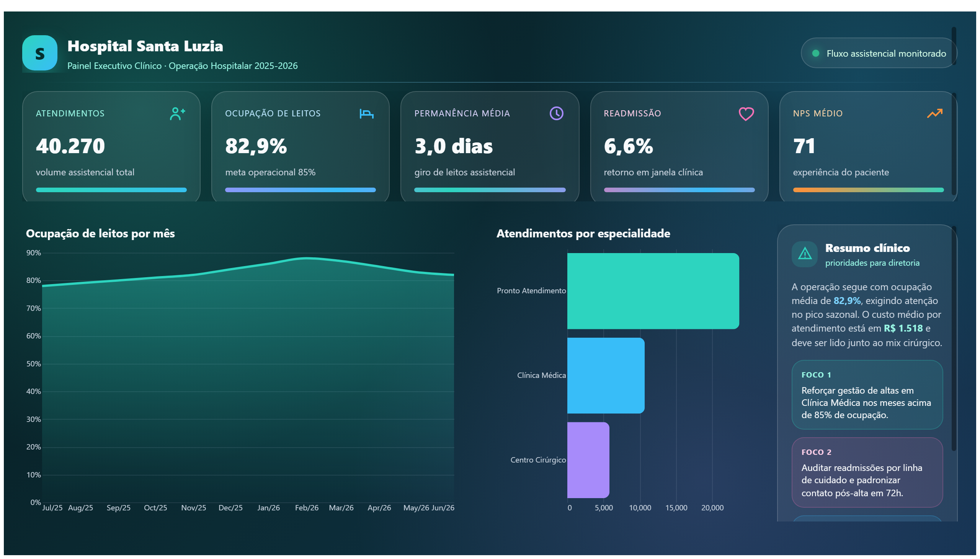
Task: Click the Feb/26 peak on occupancy line
Action: click(x=306, y=258)
